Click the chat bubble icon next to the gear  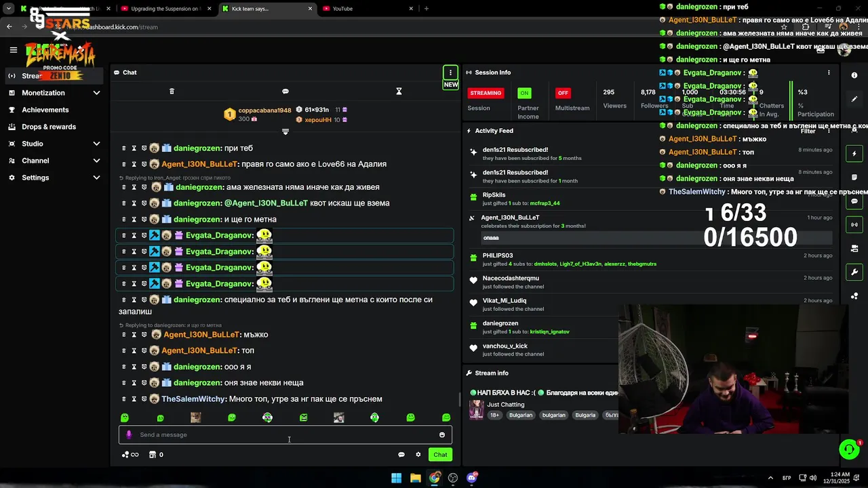401,455
